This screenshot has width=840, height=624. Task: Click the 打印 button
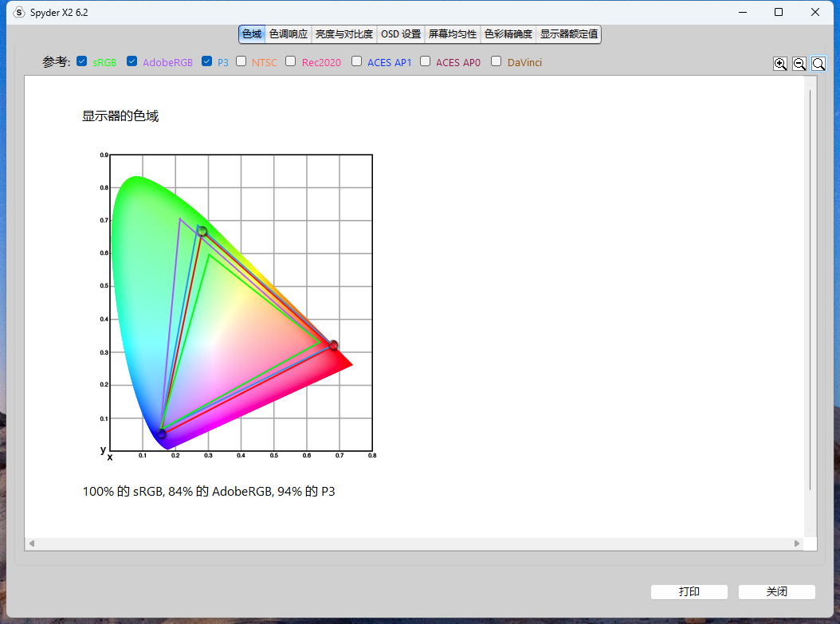689,592
